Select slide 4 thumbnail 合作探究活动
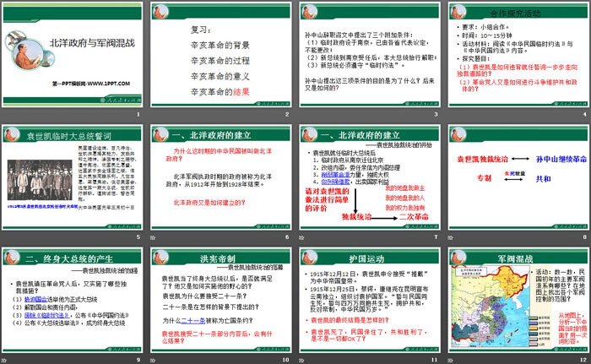591x364 pixels. [518, 55]
